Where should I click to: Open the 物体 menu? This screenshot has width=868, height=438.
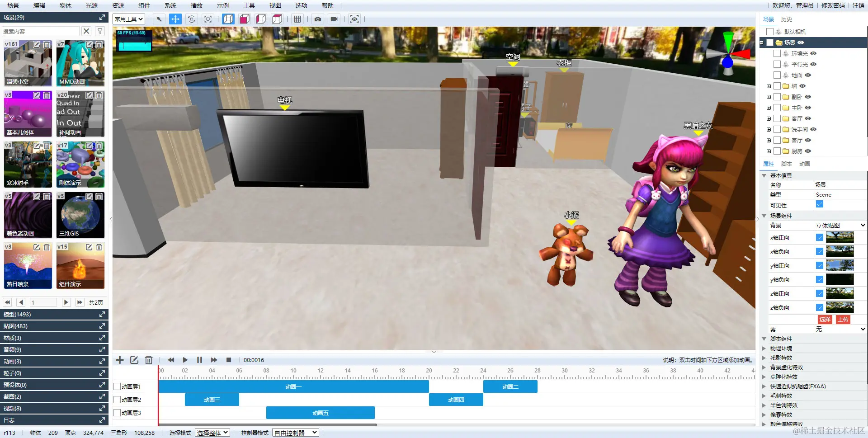(x=66, y=5)
